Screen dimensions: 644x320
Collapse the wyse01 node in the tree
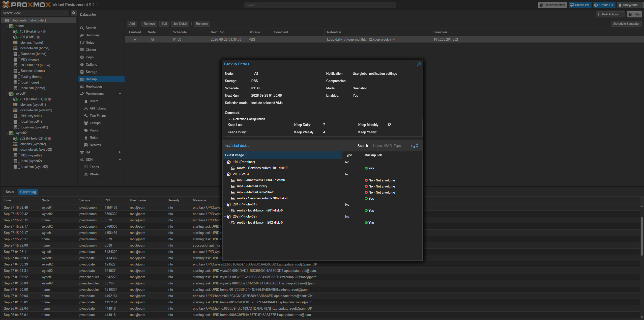(8, 94)
